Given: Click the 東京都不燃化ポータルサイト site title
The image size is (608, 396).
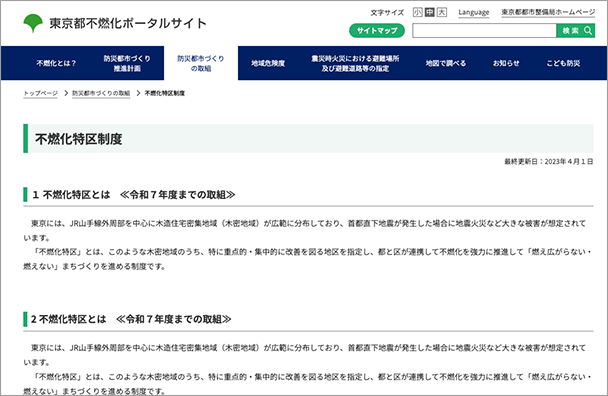Looking at the screenshot, I should click(128, 23).
